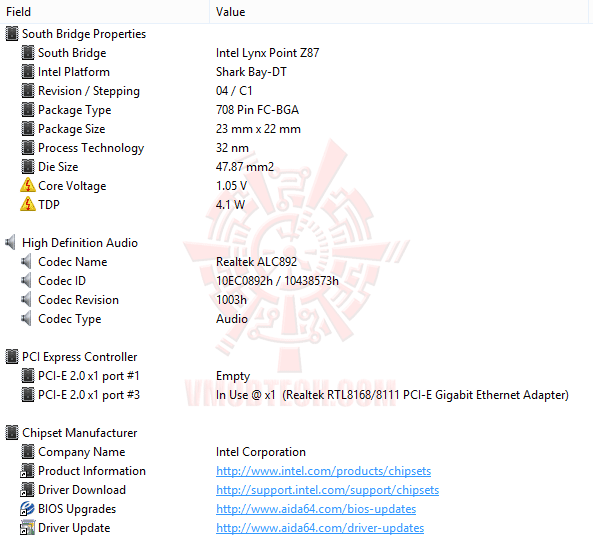This screenshot has height=544, width=593.
Task: Click the shortcut icon beside Driver Download
Action: pyautogui.click(x=27, y=490)
